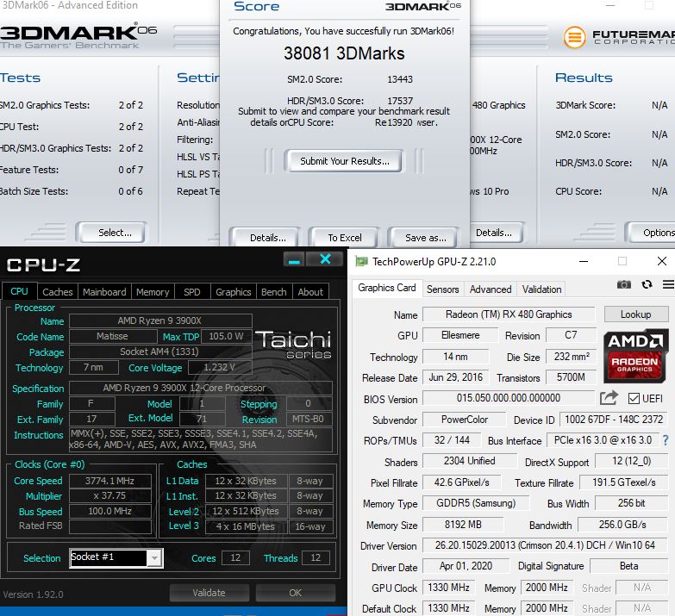
Task: Select the Graphics Card tab in GPU-Z
Action: point(386,288)
